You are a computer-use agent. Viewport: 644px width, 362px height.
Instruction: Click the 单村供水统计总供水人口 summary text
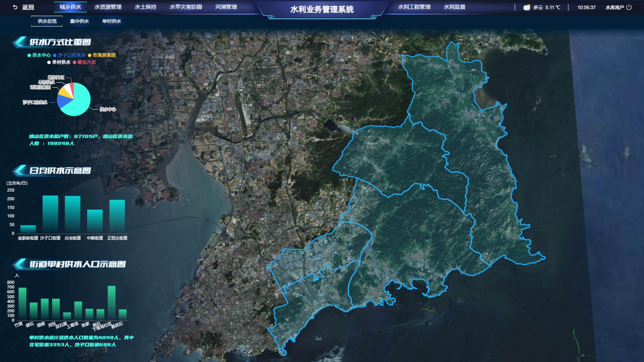(81, 341)
